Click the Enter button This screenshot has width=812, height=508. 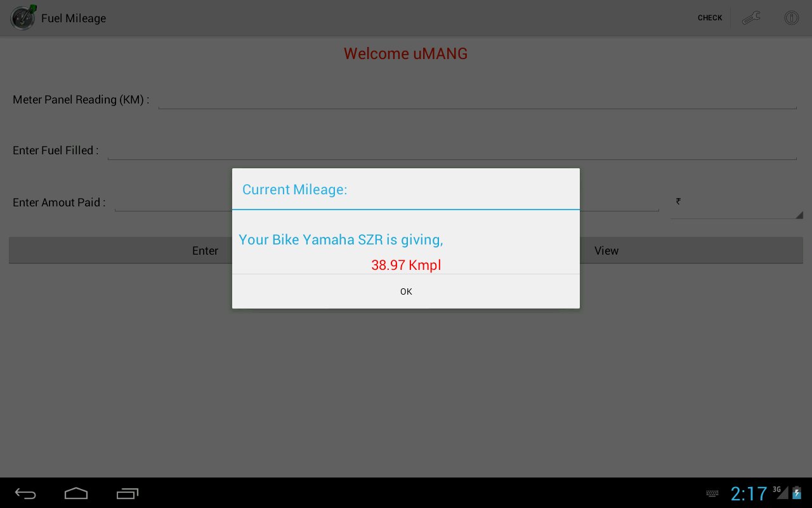(x=206, y=251)
